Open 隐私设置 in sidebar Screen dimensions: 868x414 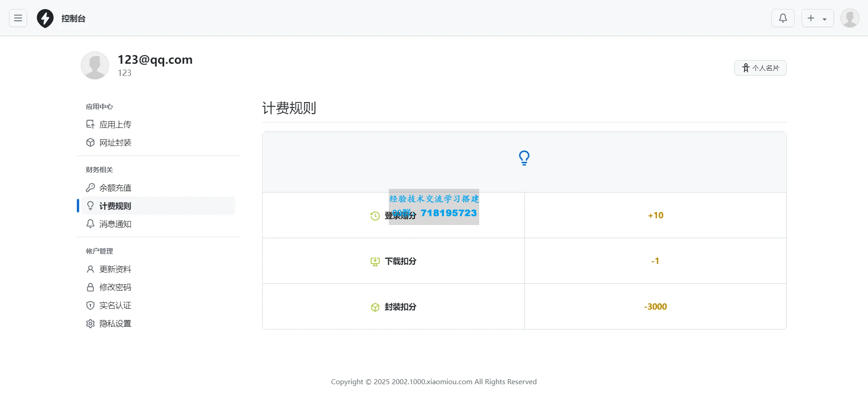pos(115,323)
